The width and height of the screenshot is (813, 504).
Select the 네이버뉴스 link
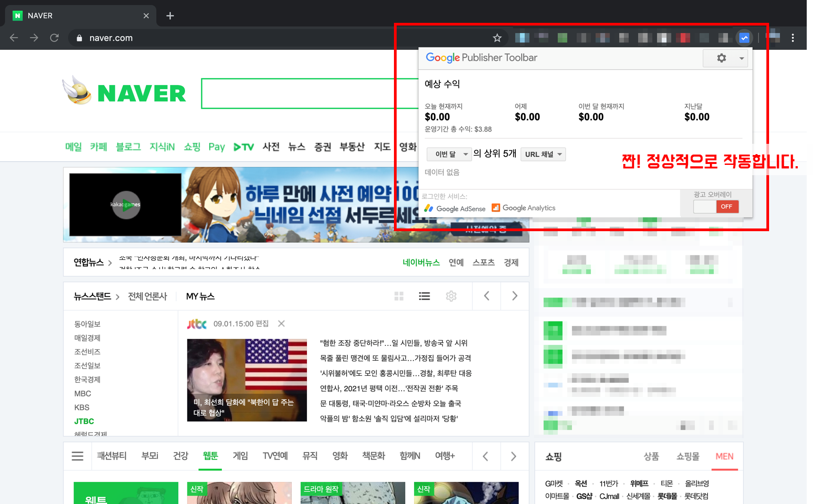(421, 262)
